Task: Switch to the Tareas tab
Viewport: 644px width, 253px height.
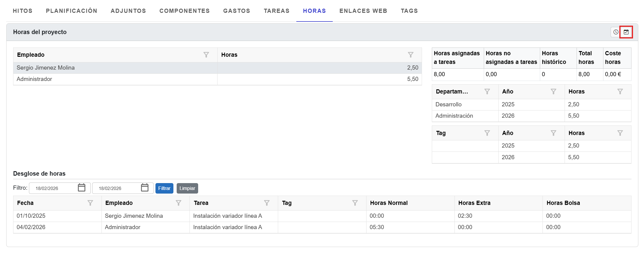Action: (276, 11)
